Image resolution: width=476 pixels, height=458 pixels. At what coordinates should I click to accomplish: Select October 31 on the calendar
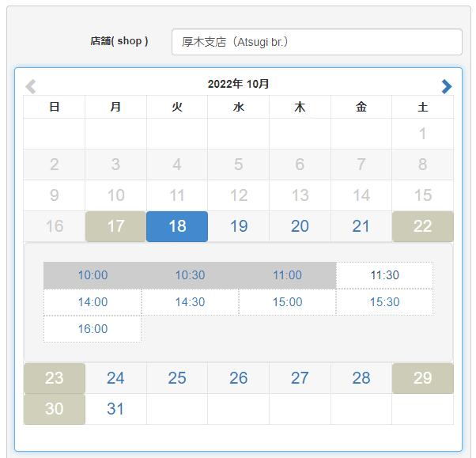pos(115,409)
